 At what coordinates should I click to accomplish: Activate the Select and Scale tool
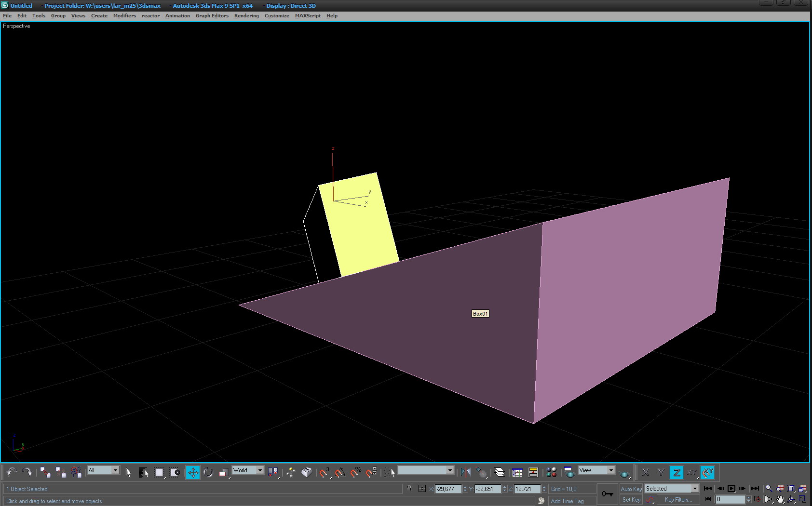(224, 472)
